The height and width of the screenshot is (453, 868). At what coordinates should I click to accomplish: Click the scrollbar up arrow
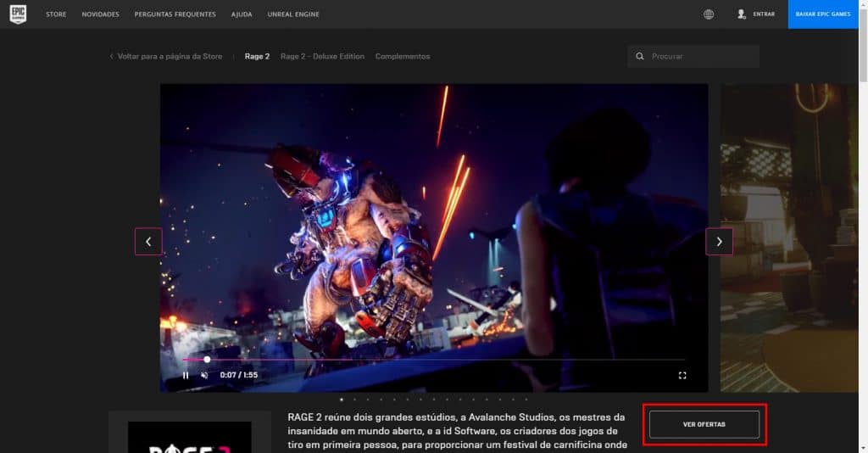point(863,4)
